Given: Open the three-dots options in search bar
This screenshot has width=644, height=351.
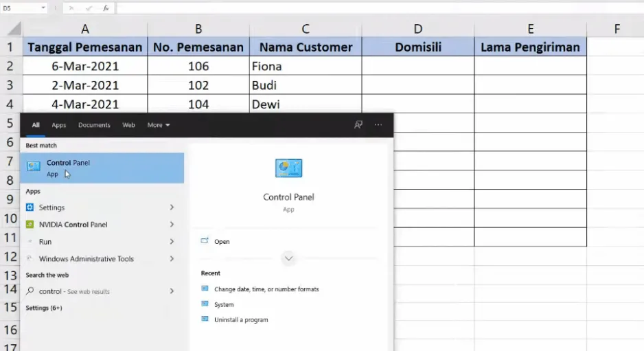Looking at the screenshot, I should click(x=378, y=124).
